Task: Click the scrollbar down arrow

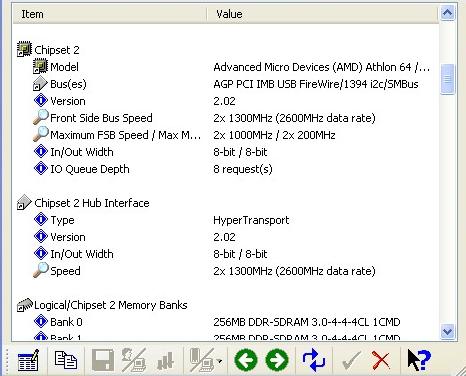Action: click(447, 331)
